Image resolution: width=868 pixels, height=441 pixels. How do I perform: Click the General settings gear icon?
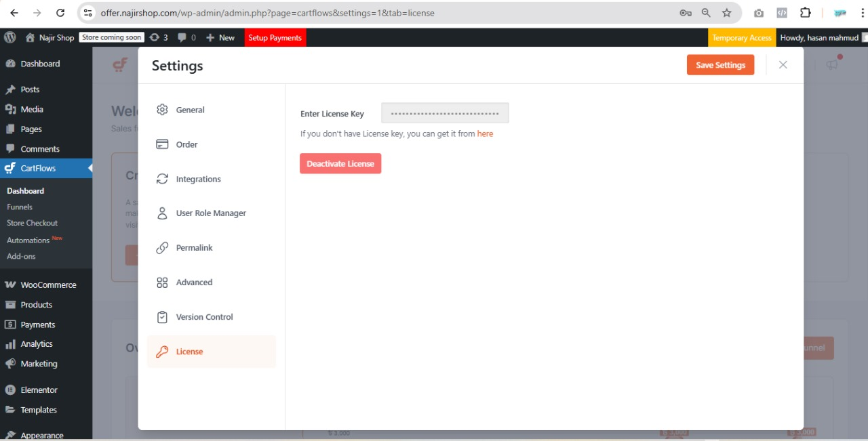[x=162, y=110]
